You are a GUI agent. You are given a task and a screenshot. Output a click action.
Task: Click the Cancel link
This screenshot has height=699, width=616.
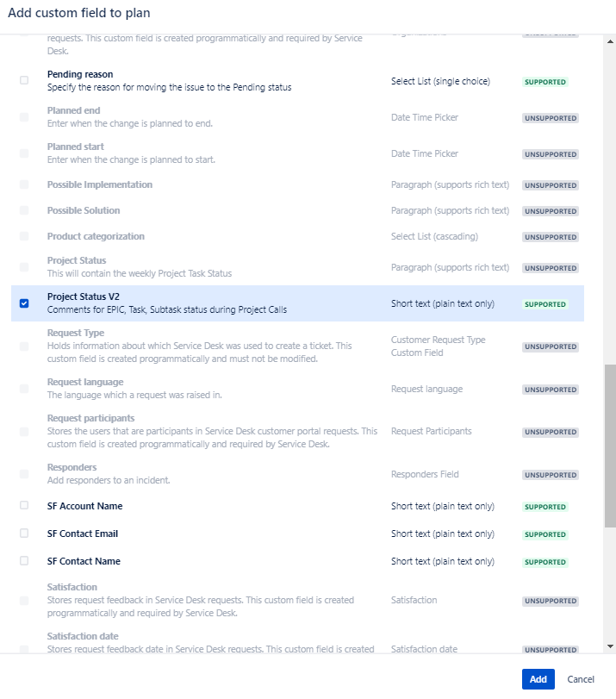579,679
